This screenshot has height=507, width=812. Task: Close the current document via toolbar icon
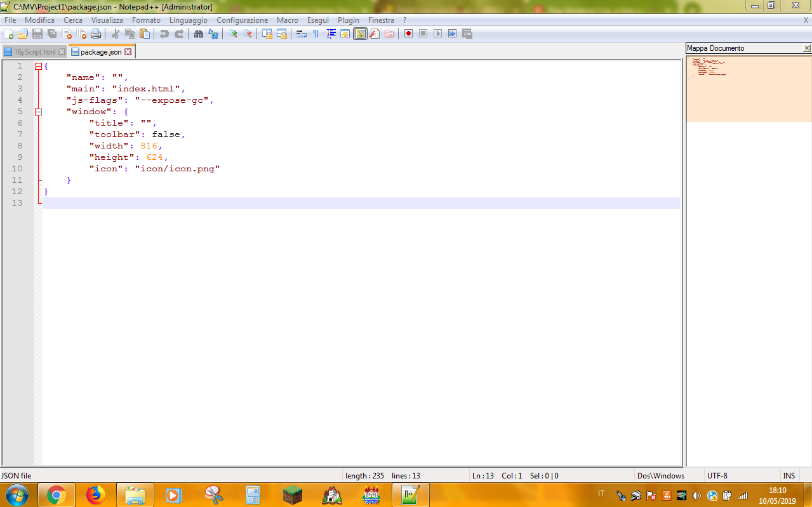point(67,34)
